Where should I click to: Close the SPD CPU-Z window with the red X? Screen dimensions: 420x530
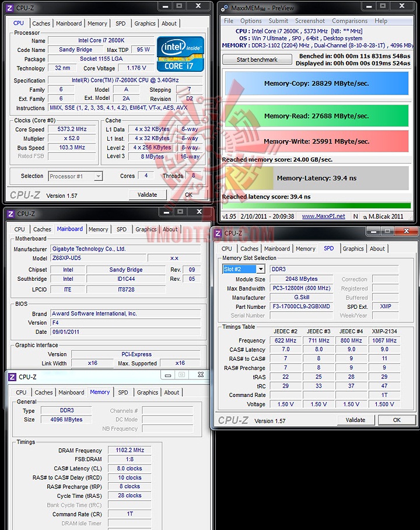pos(407,231)
